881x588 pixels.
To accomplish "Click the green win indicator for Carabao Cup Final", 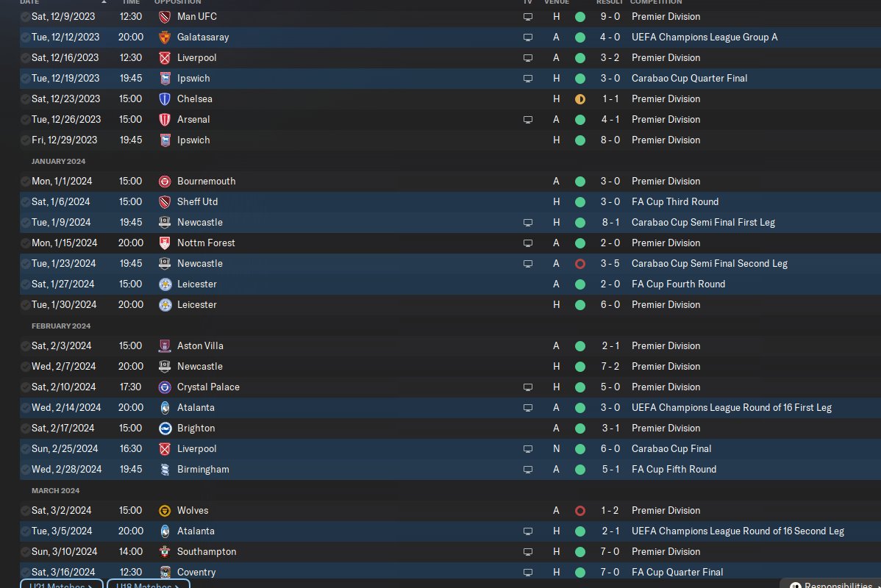I will click(579, 448).
